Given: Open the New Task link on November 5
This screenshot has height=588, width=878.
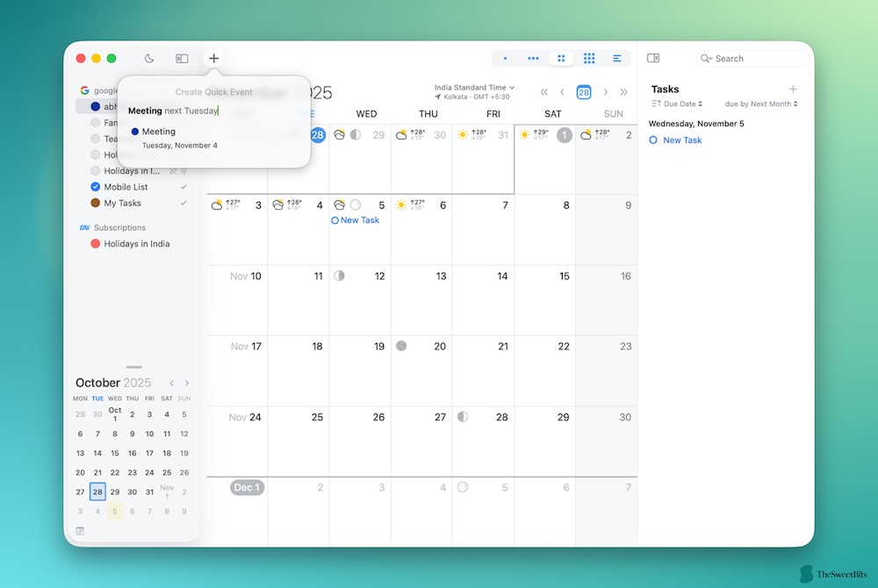Looking at the screenshot, I should (x=356, y=220).
